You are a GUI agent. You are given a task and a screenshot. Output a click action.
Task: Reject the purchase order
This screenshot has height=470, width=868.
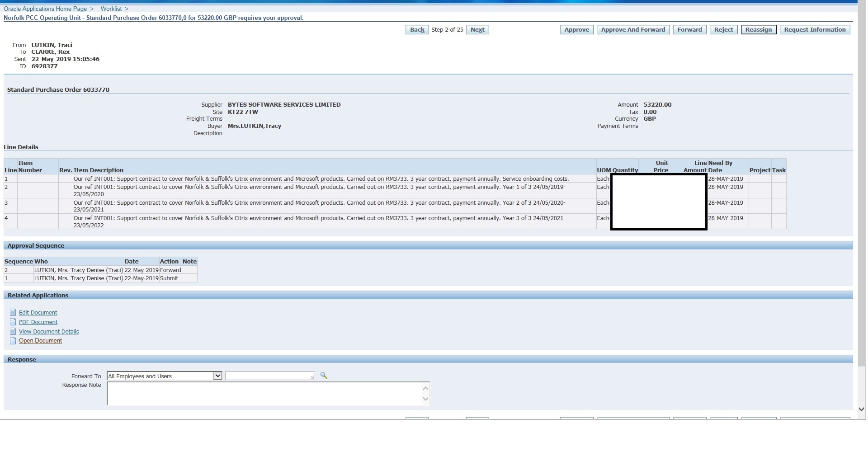click(x=723, y=30)
